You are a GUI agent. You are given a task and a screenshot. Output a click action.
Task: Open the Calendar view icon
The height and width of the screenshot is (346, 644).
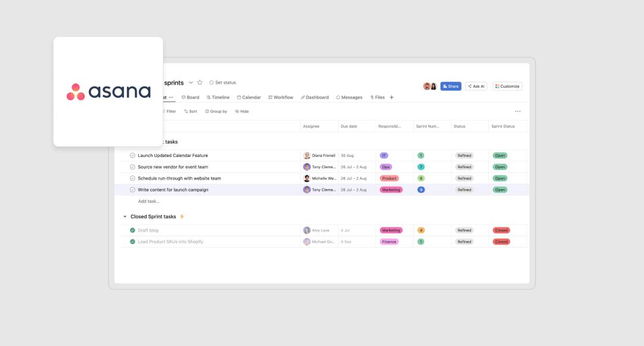[x=238, y=97]
